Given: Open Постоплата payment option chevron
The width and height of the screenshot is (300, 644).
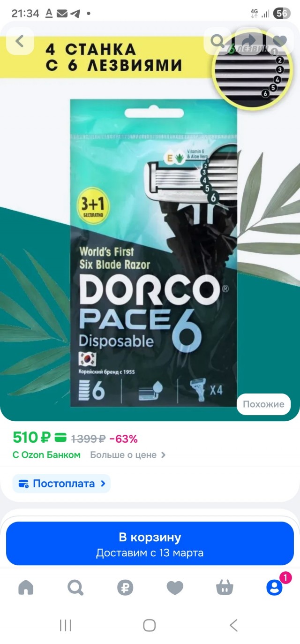Looking at the screenshot, I should point(61,484).
